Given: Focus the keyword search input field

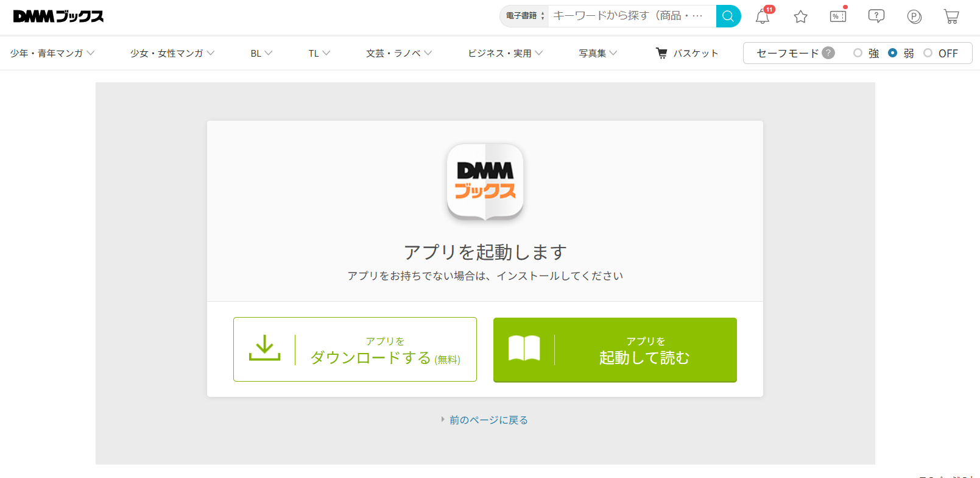Looking at the screenshot, I should [x=632, y=16].
